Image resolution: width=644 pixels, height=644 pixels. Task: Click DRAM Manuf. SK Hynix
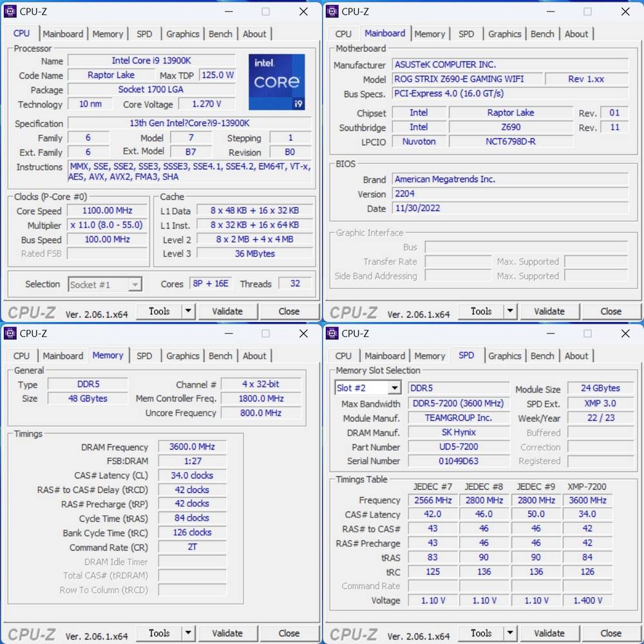pyautogui.click(x=459, y=432)
